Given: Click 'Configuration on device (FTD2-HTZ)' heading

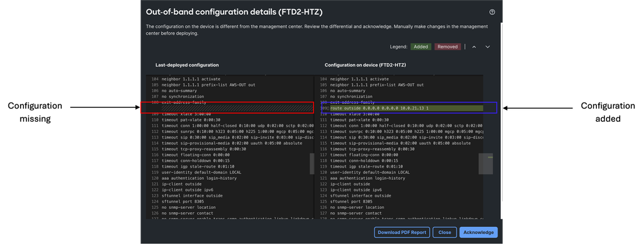Looking at the screenshot, I should click(365, 65).
